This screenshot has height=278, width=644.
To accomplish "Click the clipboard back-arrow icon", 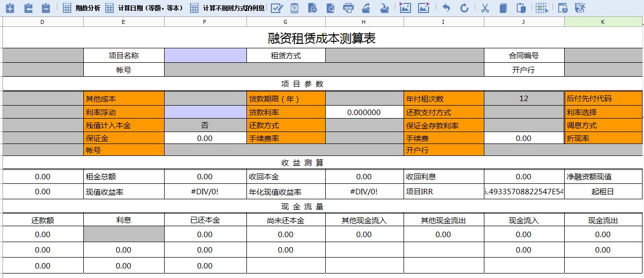I will click(28, 8).
